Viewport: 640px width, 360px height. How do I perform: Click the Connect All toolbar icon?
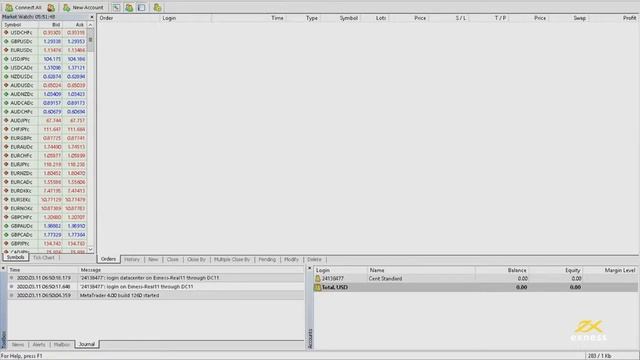coord(9,7)
